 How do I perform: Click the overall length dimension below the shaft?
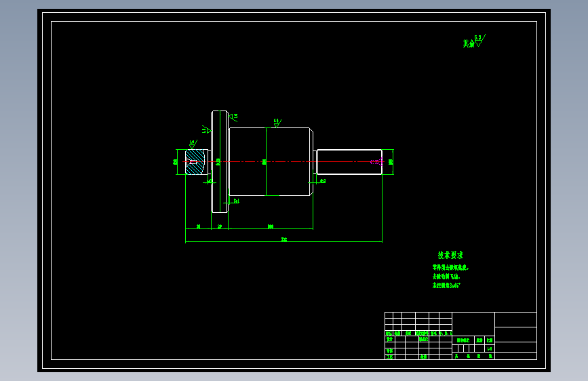click(x=284, y=239)
